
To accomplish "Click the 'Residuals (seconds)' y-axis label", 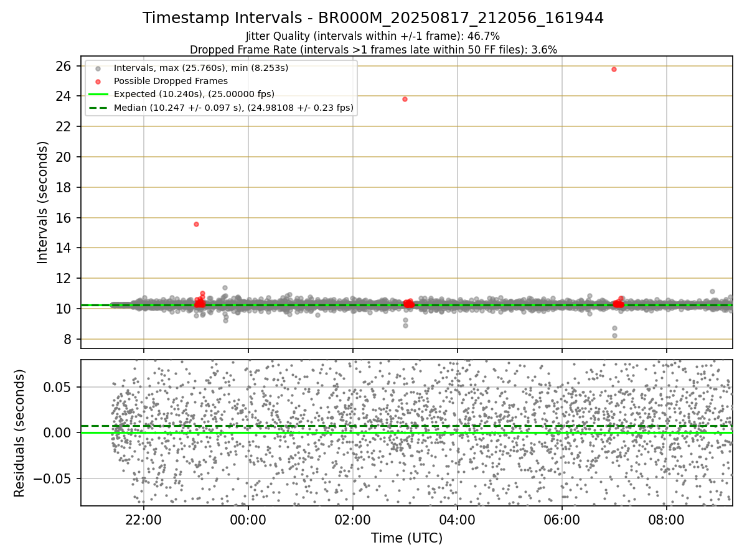I will click(x=19, y=433).
